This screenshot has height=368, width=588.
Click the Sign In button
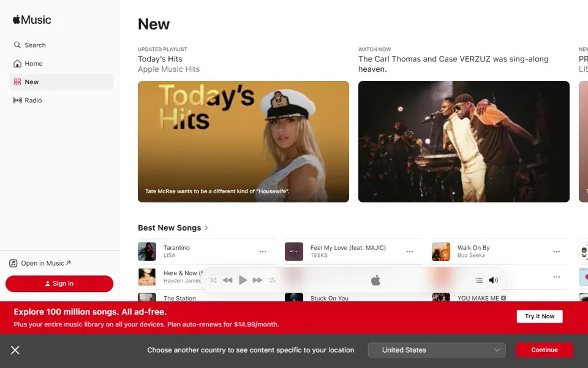pyautogui.click(x=59, y=283)
